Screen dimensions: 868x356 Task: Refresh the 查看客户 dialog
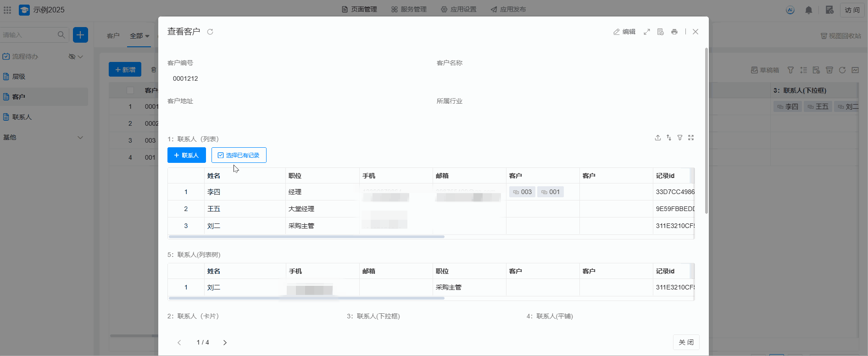210,32
